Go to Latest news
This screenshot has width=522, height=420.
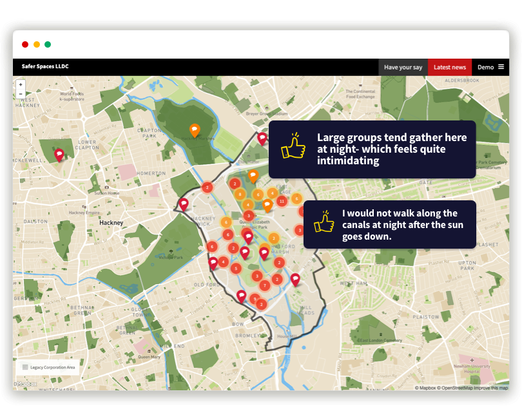[450, 67]
